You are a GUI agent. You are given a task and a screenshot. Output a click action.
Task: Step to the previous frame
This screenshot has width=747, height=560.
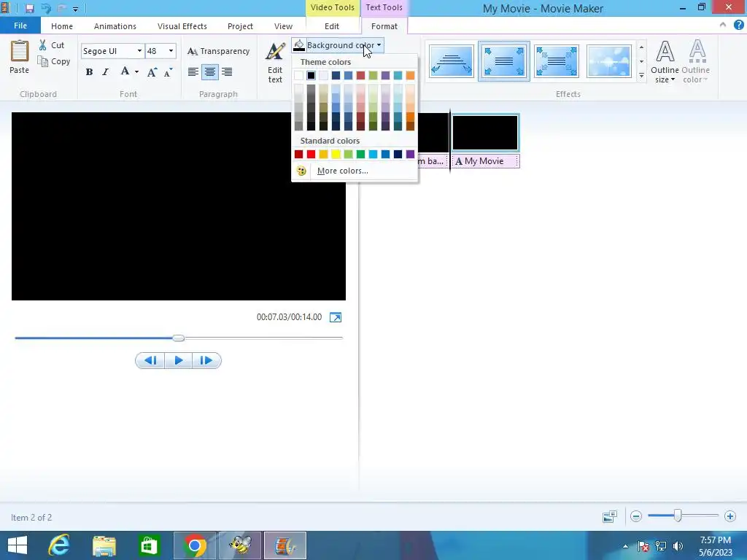pos(150,360)
